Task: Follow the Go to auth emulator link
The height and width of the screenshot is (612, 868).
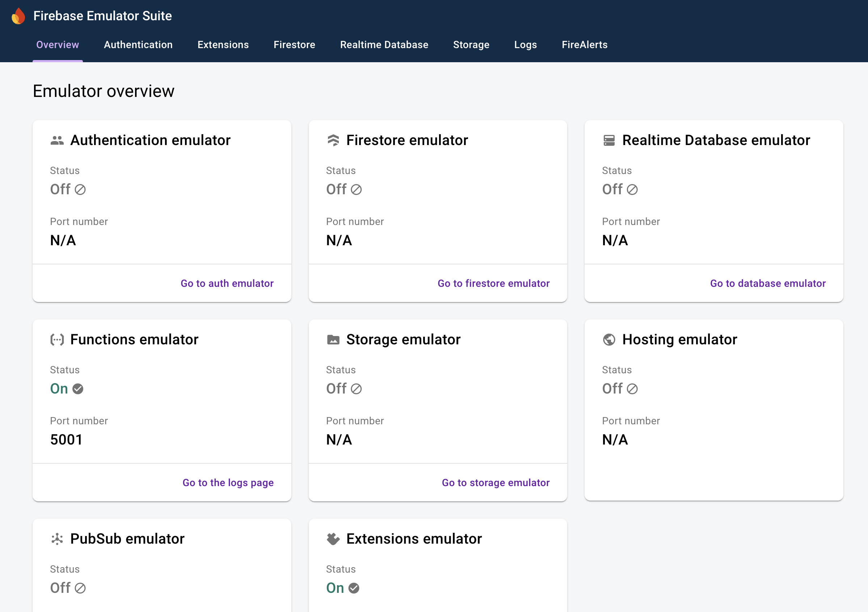Action: click(x=227, y=284)
